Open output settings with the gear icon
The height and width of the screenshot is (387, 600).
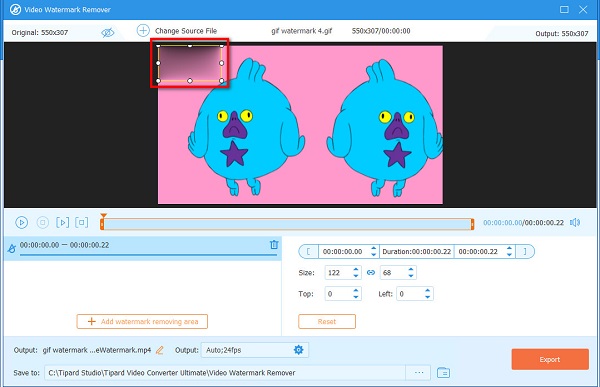(298, 349)
